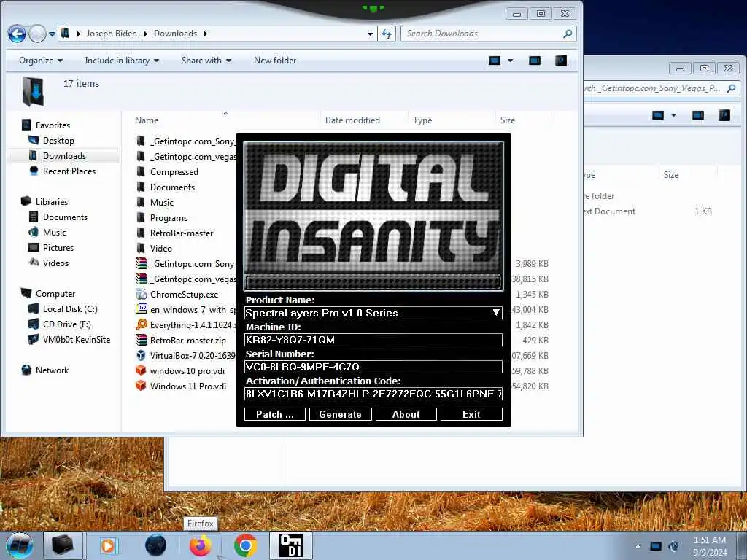
Task: Toggle the preview pane icon in Downloads
Action: [x=535, y=61]
